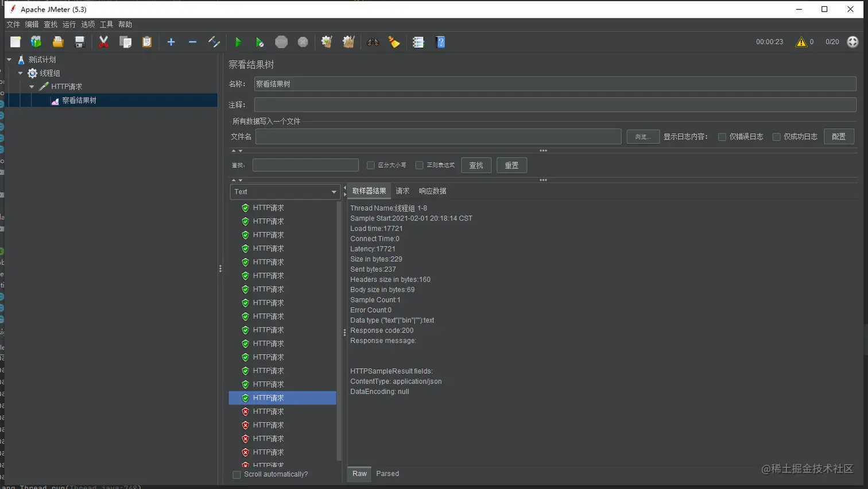868x489 pixels.
Task: Click the 配置 button
Action: [x=839, y=137]
